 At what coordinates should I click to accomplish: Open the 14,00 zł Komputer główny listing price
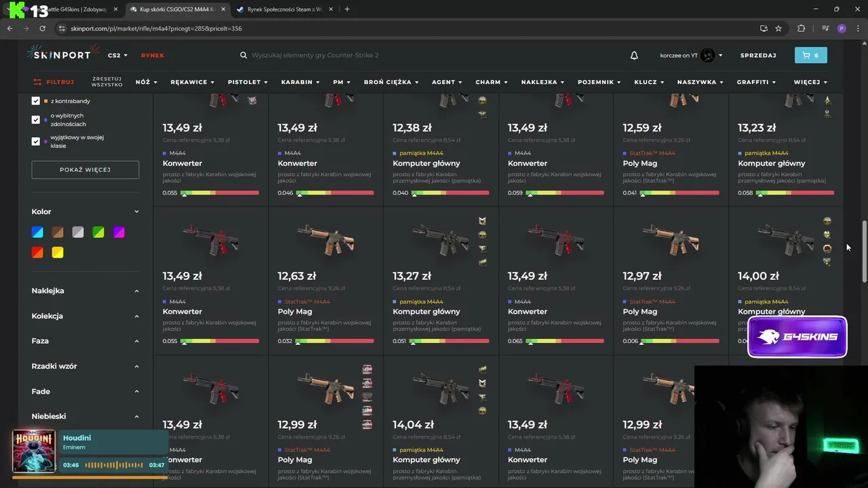point(758,277)
